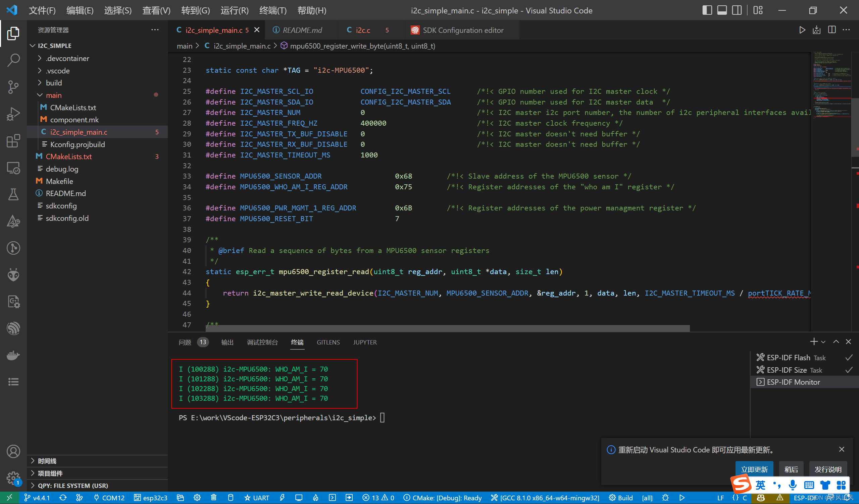Toggle bottom panel layout button
The height and width of the screenshot is (504, 859).
(x=722, y=10)
